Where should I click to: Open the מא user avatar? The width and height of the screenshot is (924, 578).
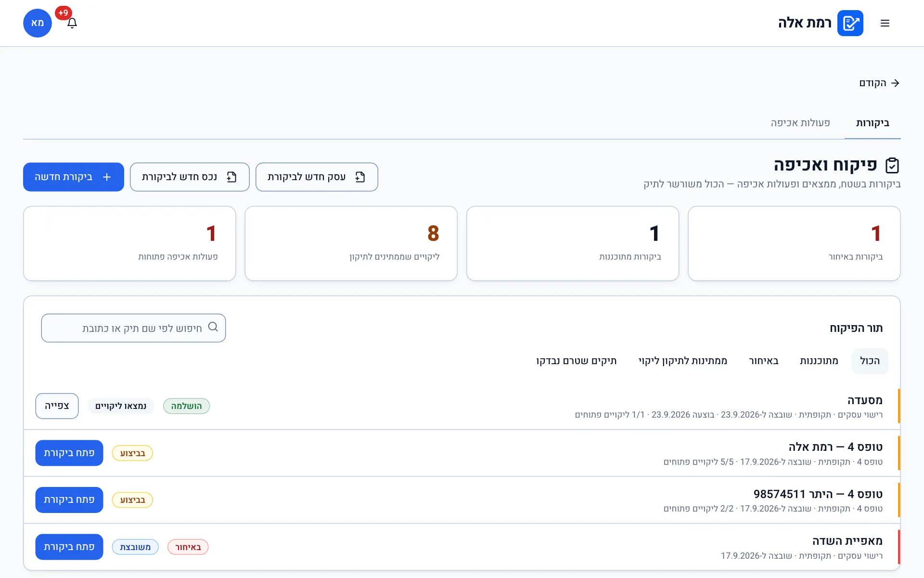(38, 23)
